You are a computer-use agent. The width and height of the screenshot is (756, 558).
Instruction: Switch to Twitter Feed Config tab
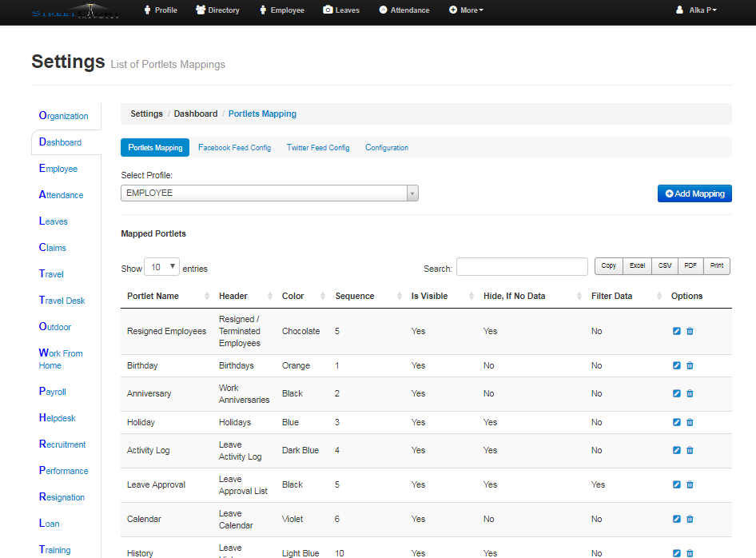coord(318,148)
